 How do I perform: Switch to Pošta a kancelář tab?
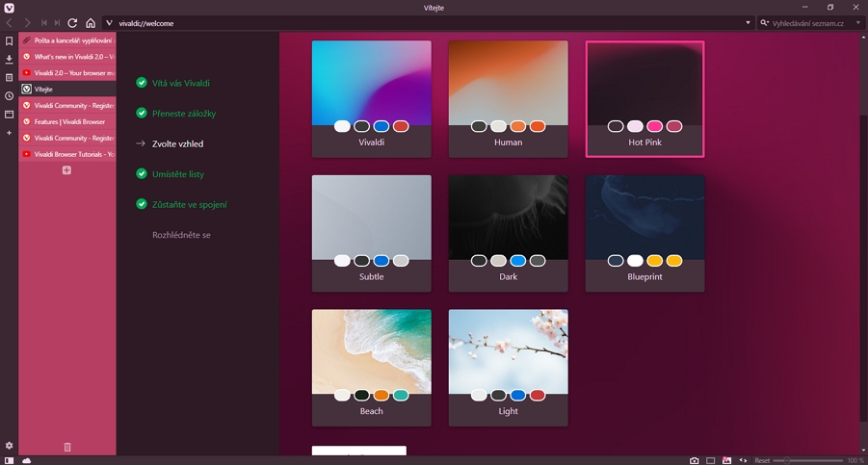coord(67,40)
